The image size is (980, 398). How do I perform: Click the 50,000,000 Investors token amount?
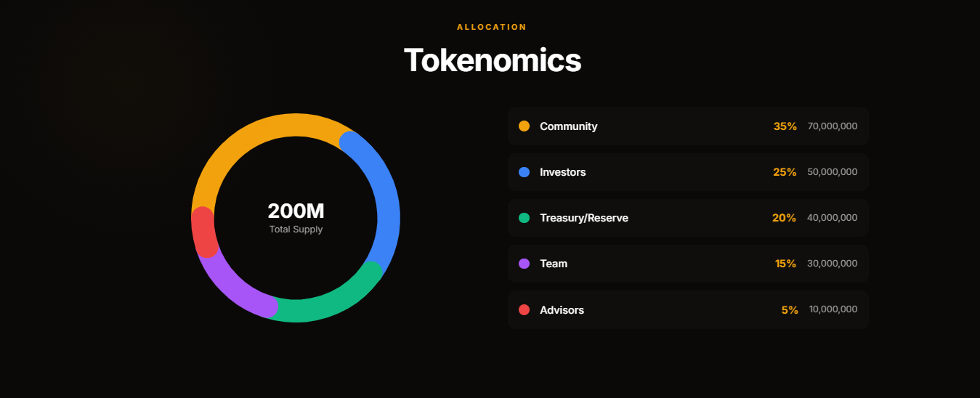click(832, 172)
